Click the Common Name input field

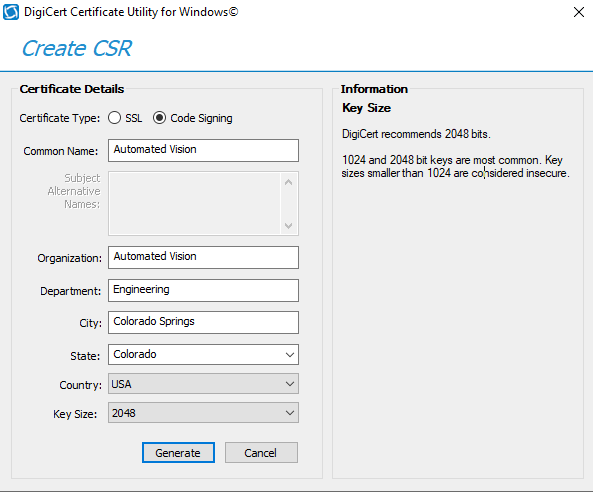coord(203,151)
